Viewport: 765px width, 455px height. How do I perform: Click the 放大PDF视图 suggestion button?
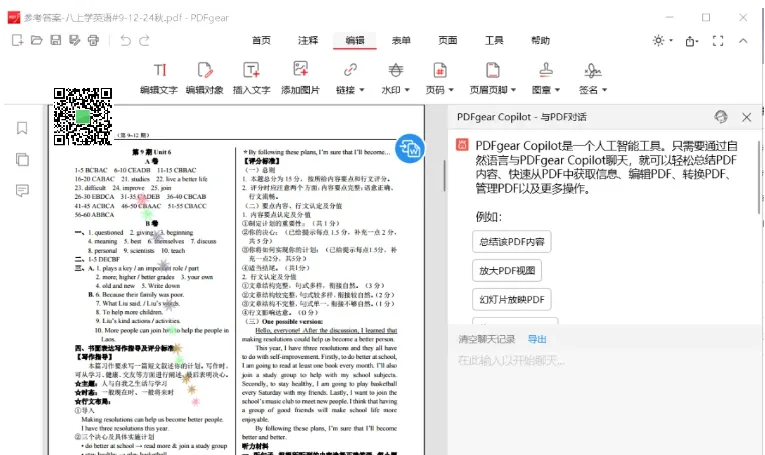(x=507, y=271)
